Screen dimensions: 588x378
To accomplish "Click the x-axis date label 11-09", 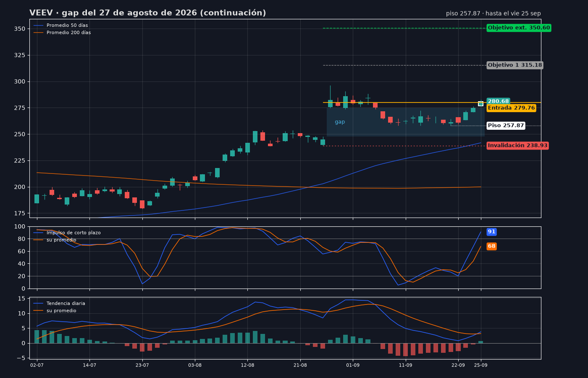I will tap(405, 365).
